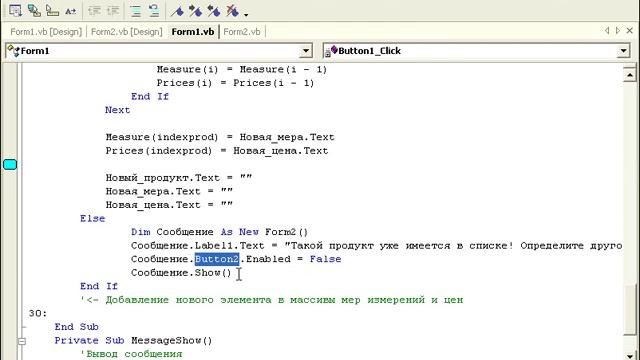Click the vertical scrollbar thumb
The width and height of the screenshot is (640, 360).
click(629, 310)
